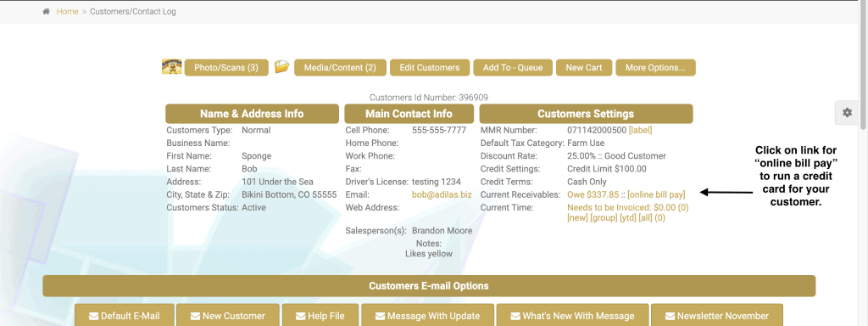Open the More Options... button
The width and height of the screenshot is (868, 326).
[x=655, y=68]
